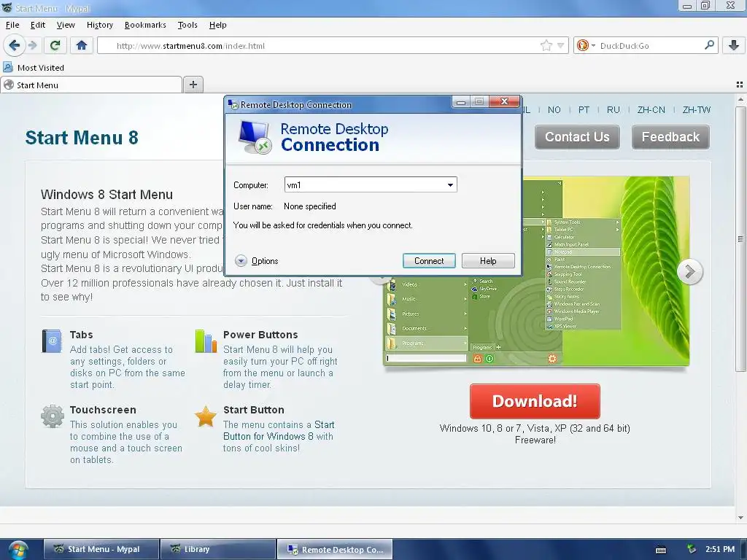
Task: Switch language to PT
Action: (x=584, y=110)
